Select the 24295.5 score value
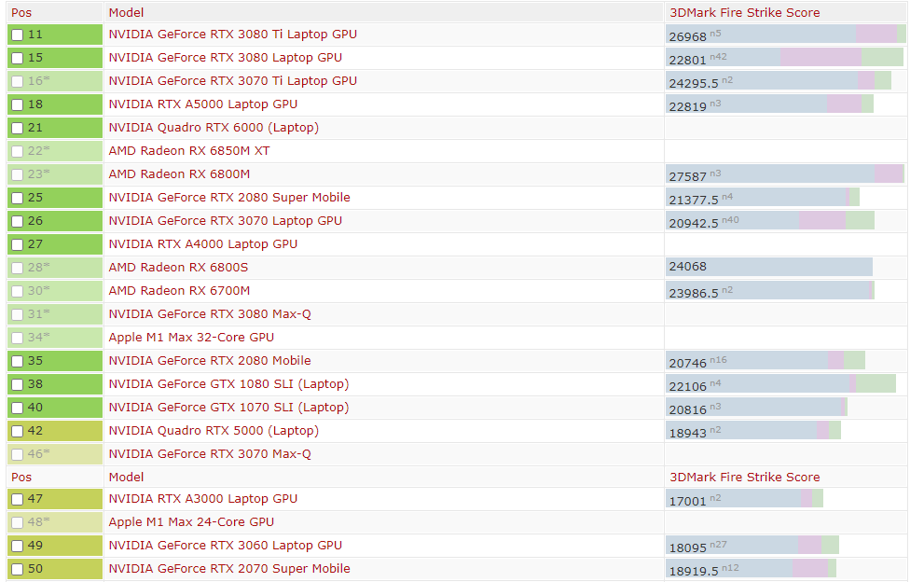 click(694, 83)
